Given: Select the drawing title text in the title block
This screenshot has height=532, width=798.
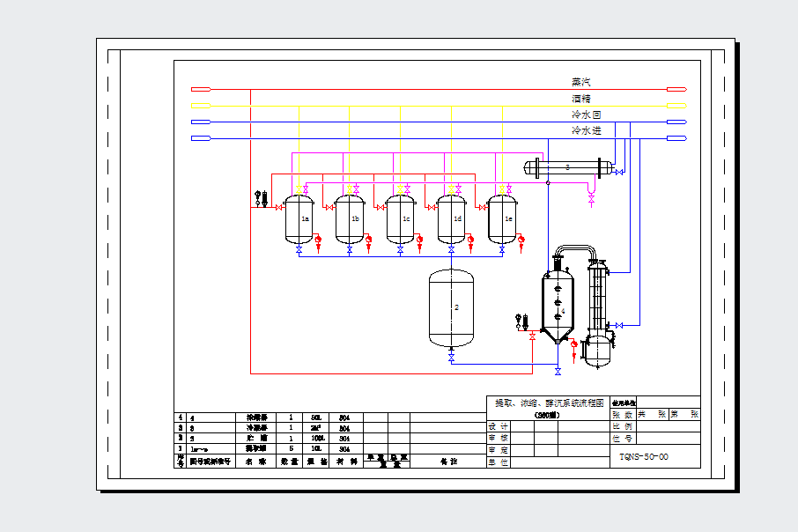Looking at the screenshot, I should point(548,403).
